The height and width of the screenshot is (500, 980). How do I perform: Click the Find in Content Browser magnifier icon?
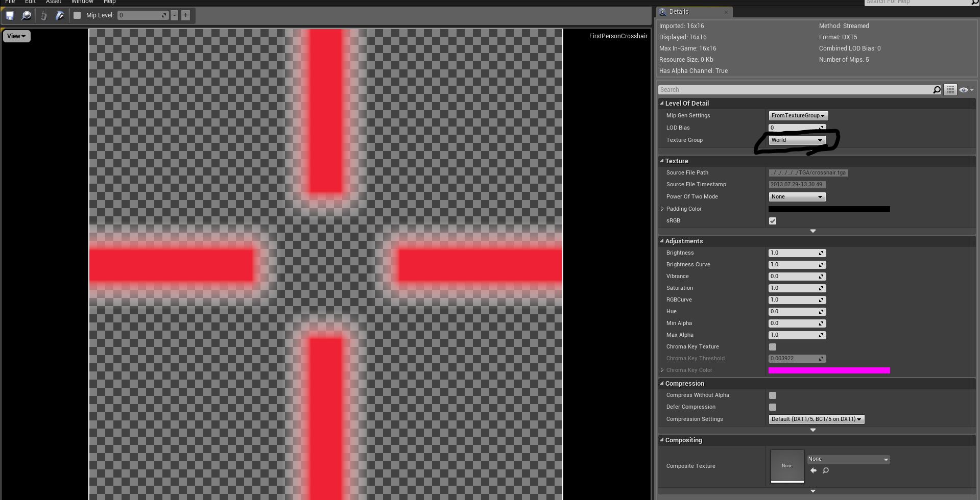pos(26,15)
